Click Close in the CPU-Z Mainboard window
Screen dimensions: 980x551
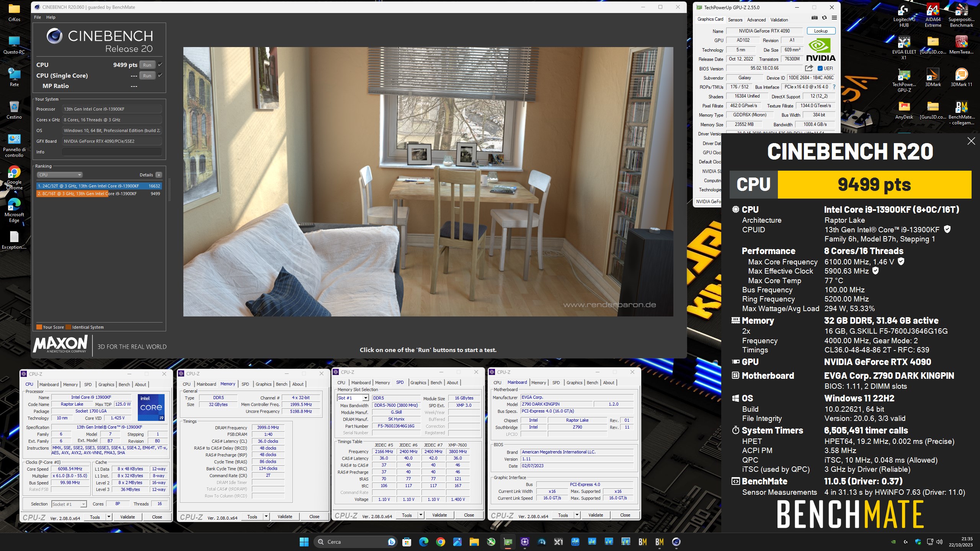coord(625,515)
